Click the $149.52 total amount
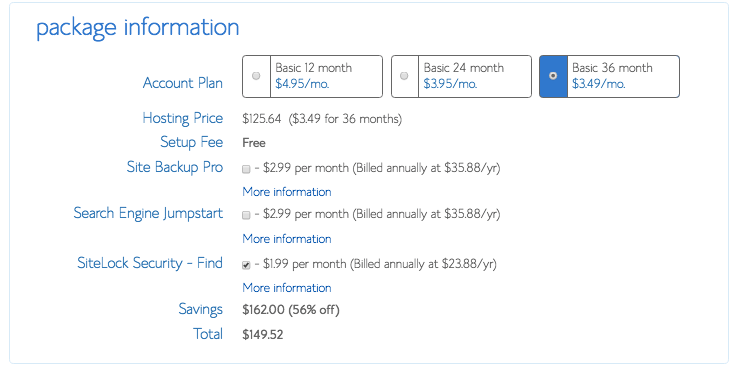This screenshot has height=378, width=751. pyautogui.click(x=262, y=334)
